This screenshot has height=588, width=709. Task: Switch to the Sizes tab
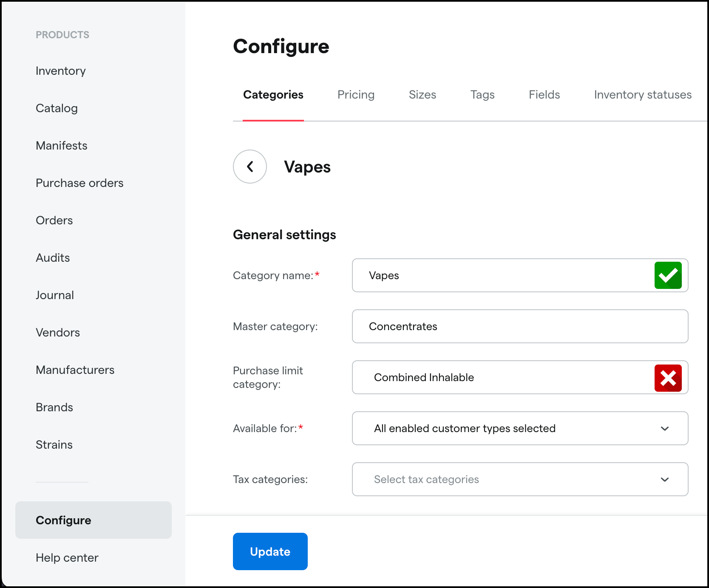(423, 95)
